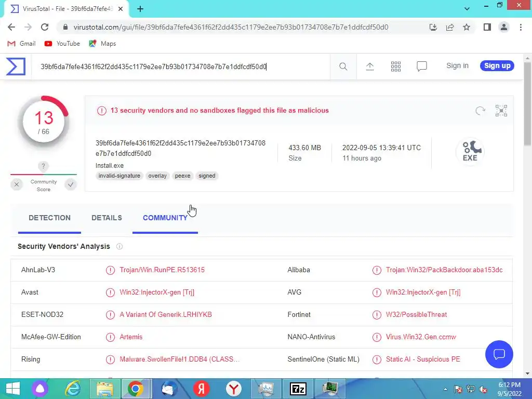Click NANO-Antivirus Virus.Win32.Gen.ccmw result

point(421,337)
